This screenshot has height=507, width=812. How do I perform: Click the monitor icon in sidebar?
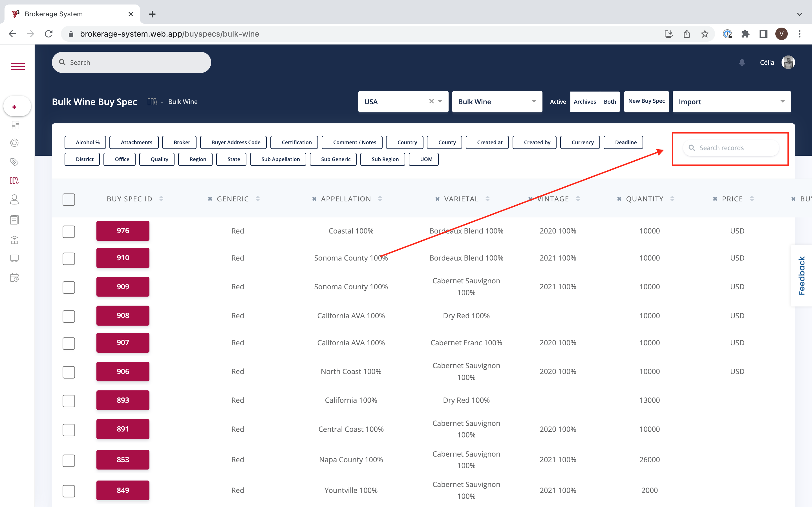click(14, 258)
